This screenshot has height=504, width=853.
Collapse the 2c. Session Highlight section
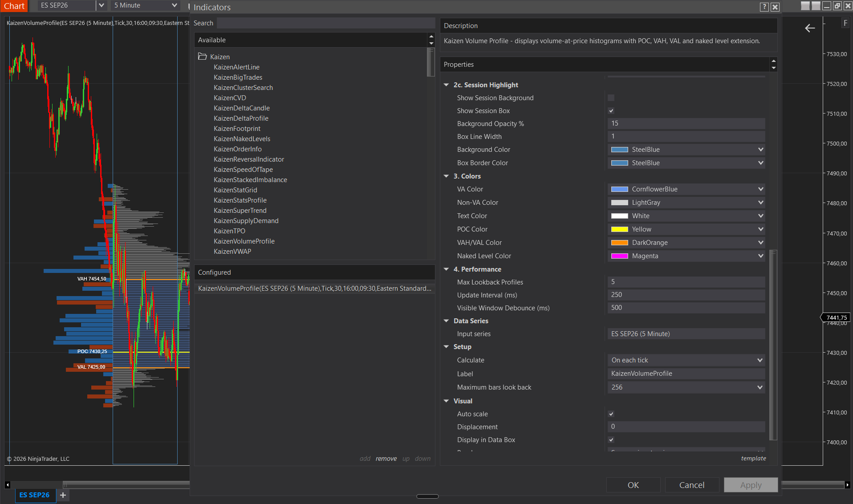446,85
